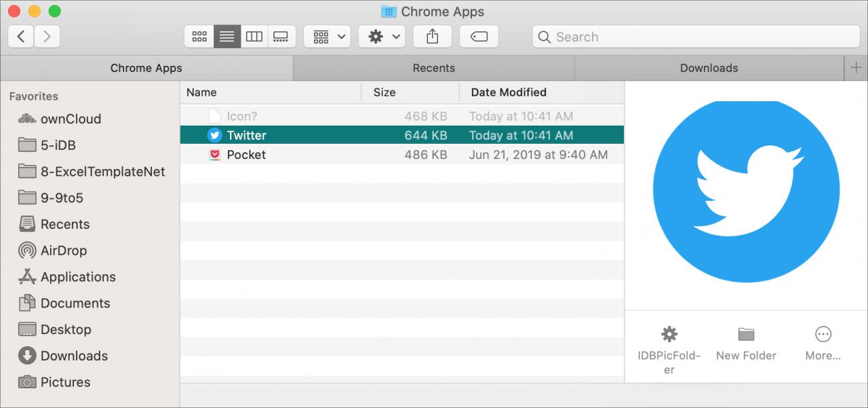
Task: Select the Pocket app row
Action: pos(402,155)
